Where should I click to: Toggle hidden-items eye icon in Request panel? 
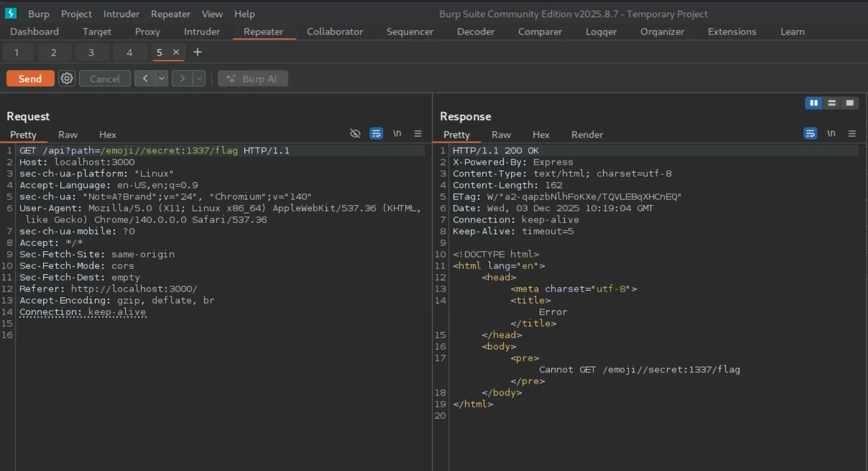(x=355, y=134)
